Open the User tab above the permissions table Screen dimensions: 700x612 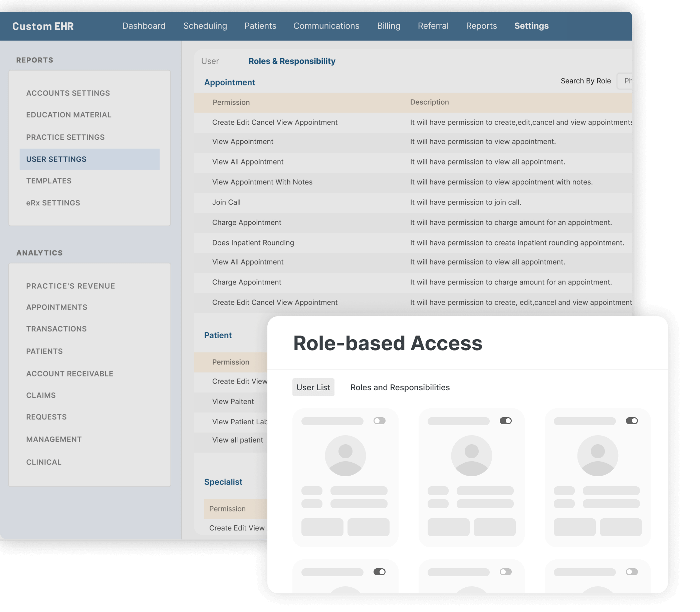(210, 61)
